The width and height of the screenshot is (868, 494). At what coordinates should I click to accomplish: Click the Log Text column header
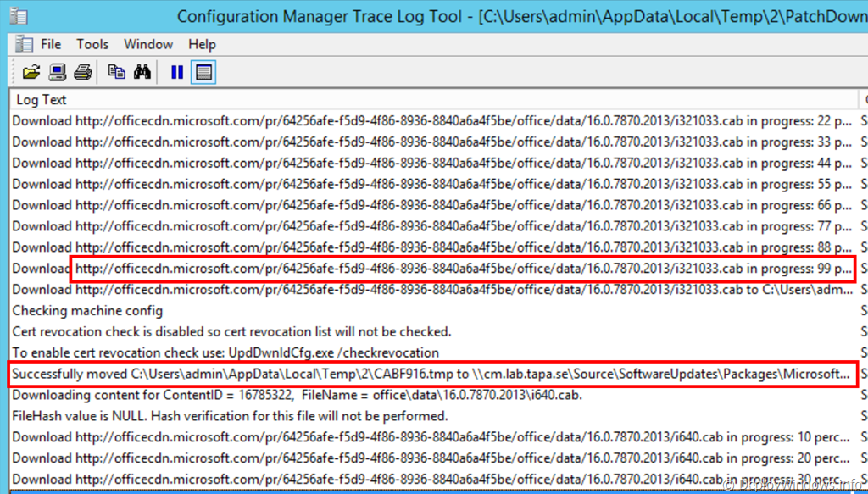tap(42, 100)
